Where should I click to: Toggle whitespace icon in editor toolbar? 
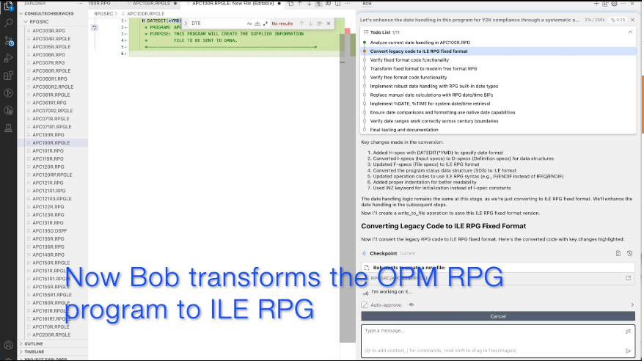tap(319, 3)
